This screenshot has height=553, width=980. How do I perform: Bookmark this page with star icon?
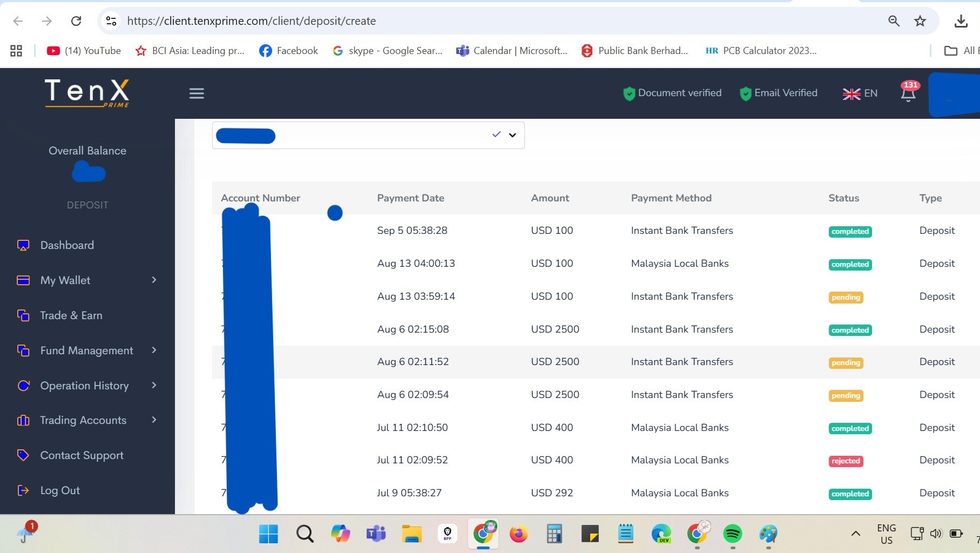920,21
